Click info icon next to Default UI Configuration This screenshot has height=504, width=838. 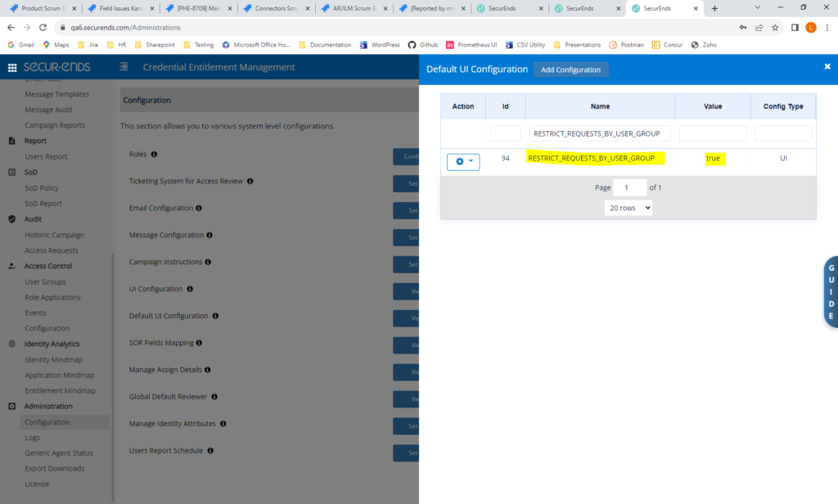(x=215, y=316)
